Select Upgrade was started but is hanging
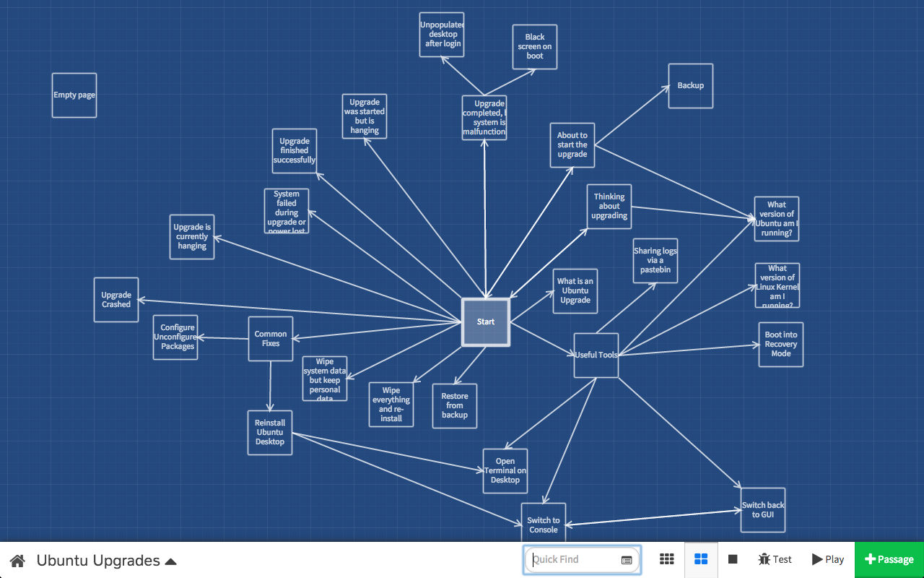The height and width of the screenshot is (578, 924). (x=365, y=116)
